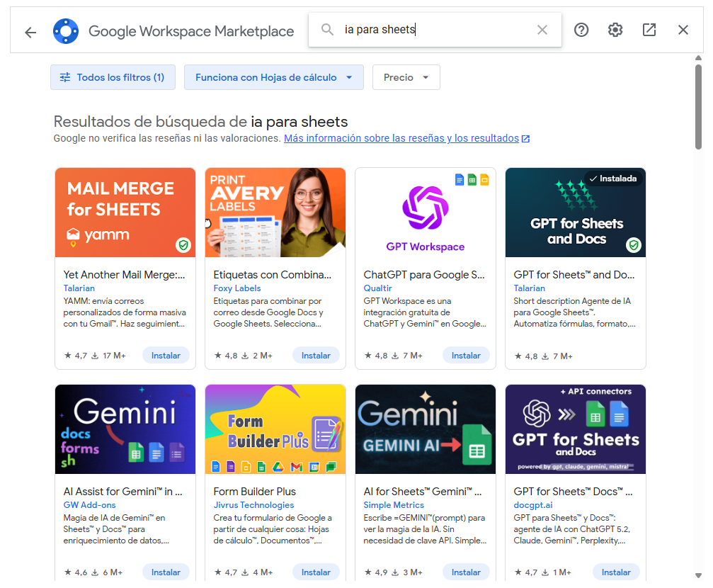Open title 'ChatGPT para Google S...'

click(x=424, y=274)
